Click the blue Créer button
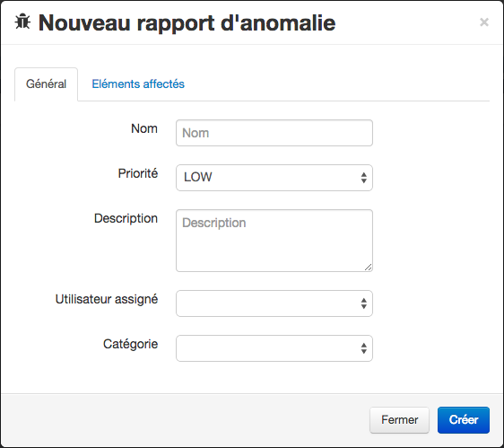The width and height of the screenshot is (504, 448). pos(464,420)
